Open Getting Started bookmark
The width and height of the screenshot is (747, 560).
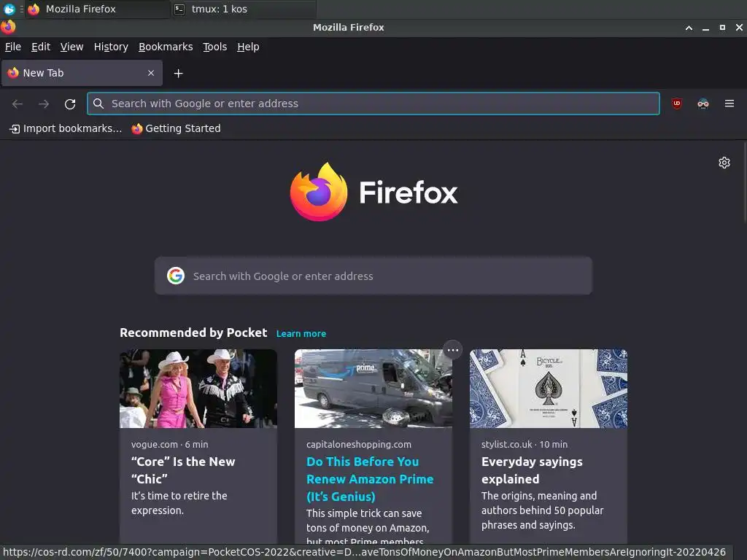point(177,128)
